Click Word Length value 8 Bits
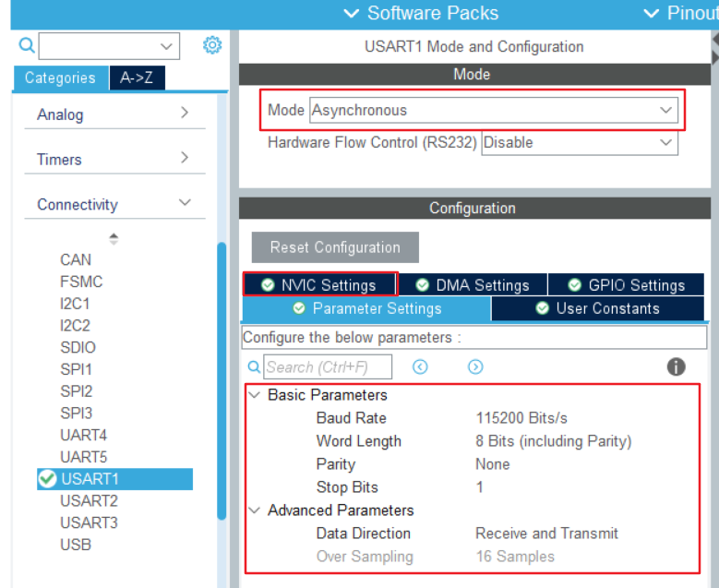The width and height of the screenshot is (719, 588). 554,441
